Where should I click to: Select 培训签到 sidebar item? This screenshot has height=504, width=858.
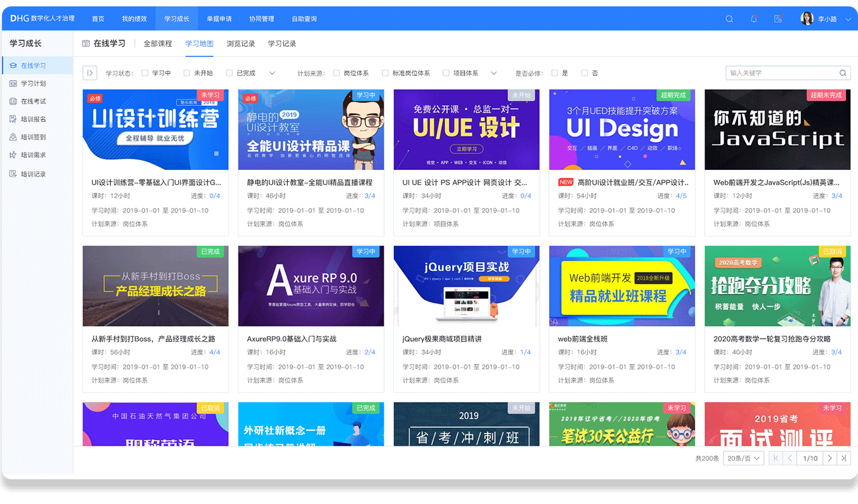click(x=33, y=137)
